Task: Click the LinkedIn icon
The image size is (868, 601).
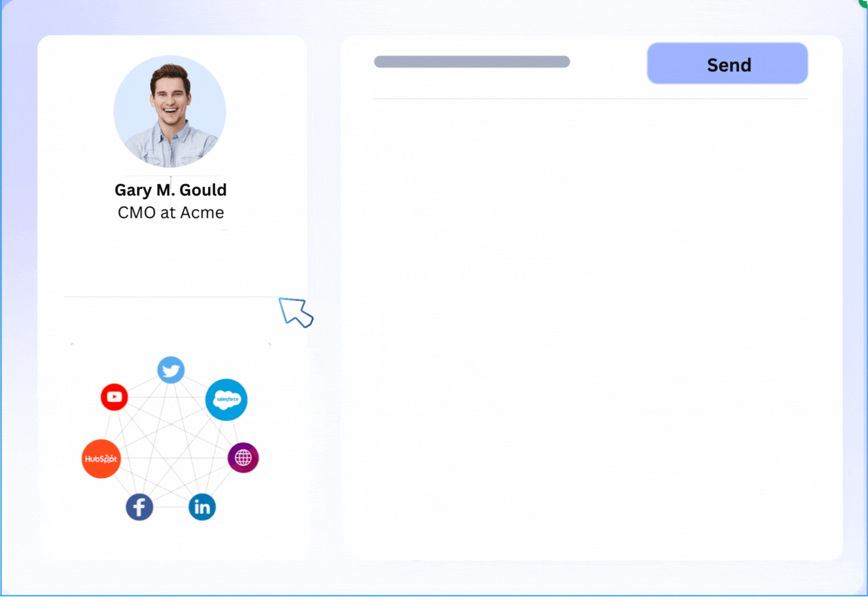Action: click(202, 507)
